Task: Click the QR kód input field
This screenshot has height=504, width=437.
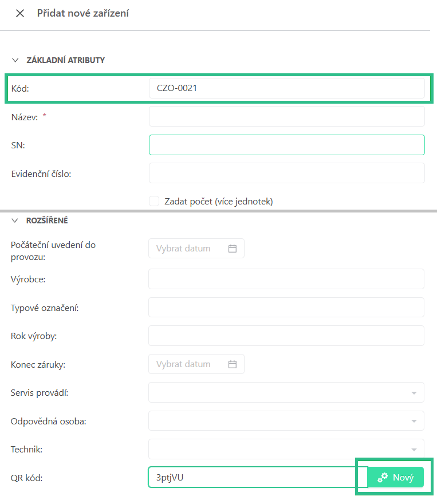Action: [258, 477]
